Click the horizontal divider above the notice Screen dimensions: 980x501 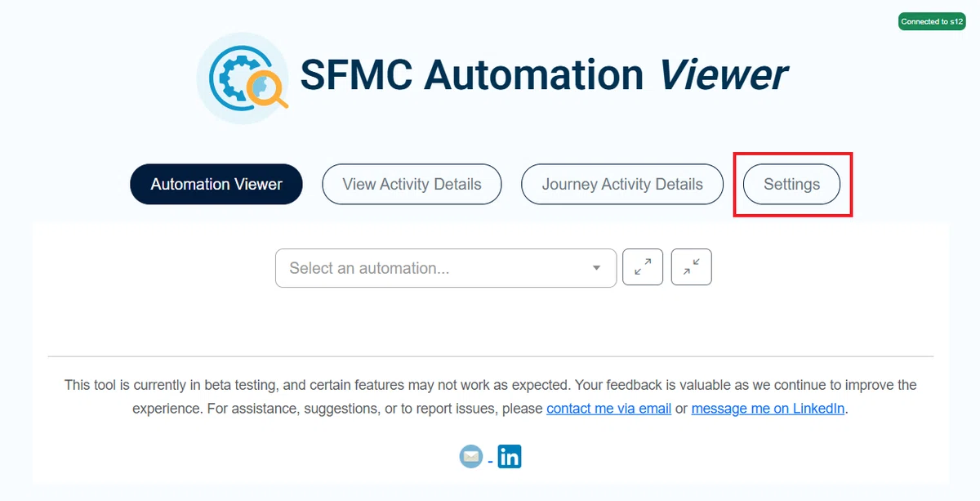(x=490, y=356)
